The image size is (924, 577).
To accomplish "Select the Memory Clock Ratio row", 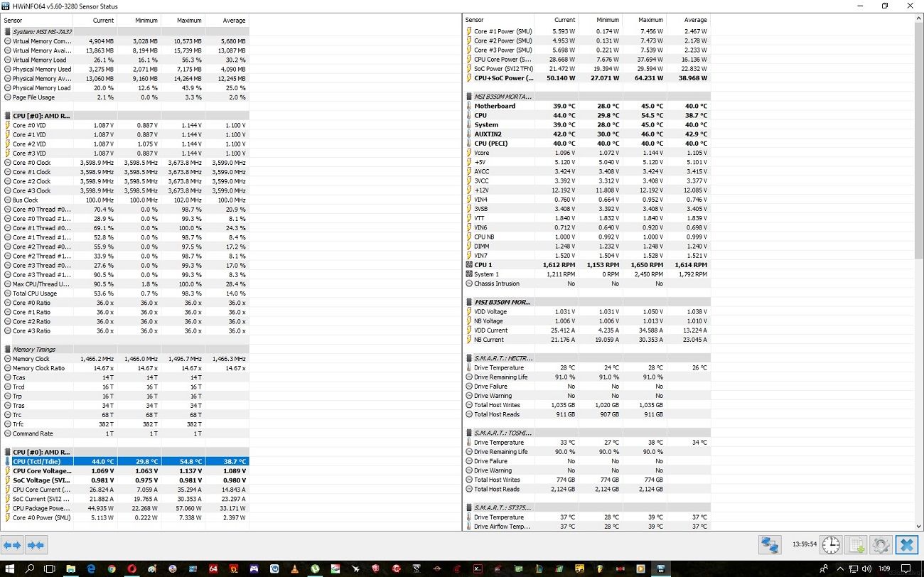I will (x=125, y=368).
